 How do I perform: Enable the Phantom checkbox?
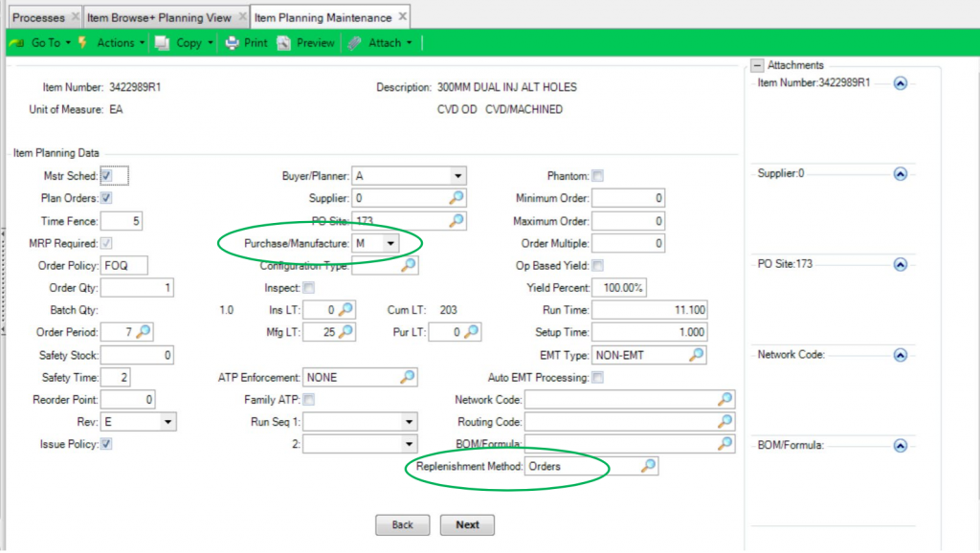pos(598,175)
